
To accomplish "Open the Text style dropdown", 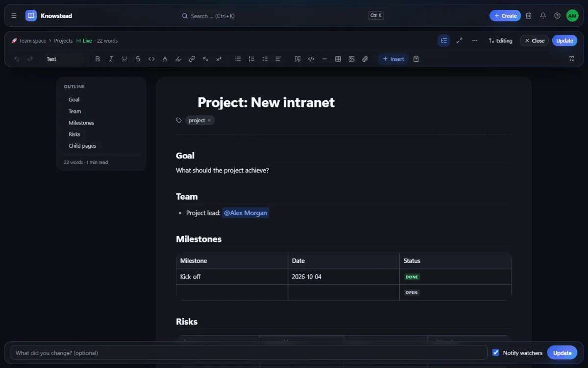I will 64,59.
